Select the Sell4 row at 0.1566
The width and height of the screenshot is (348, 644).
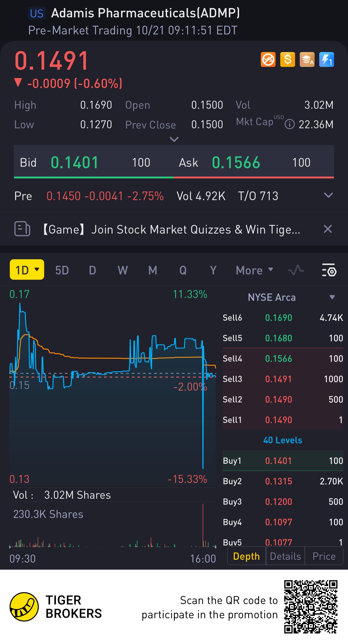(283, 358)
